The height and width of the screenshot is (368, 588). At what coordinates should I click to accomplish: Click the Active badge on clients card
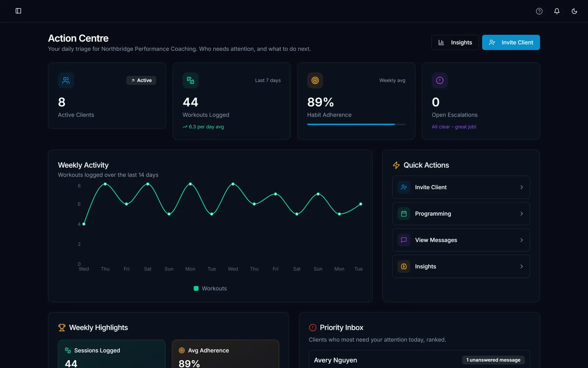pyautogui.click(x=141, y=80)
